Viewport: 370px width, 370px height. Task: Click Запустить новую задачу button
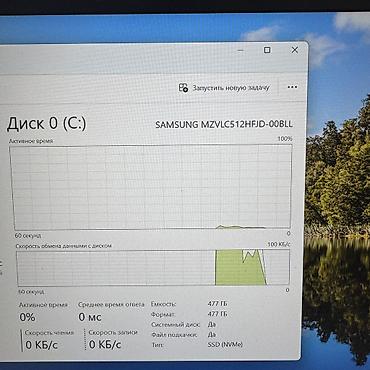224,88
